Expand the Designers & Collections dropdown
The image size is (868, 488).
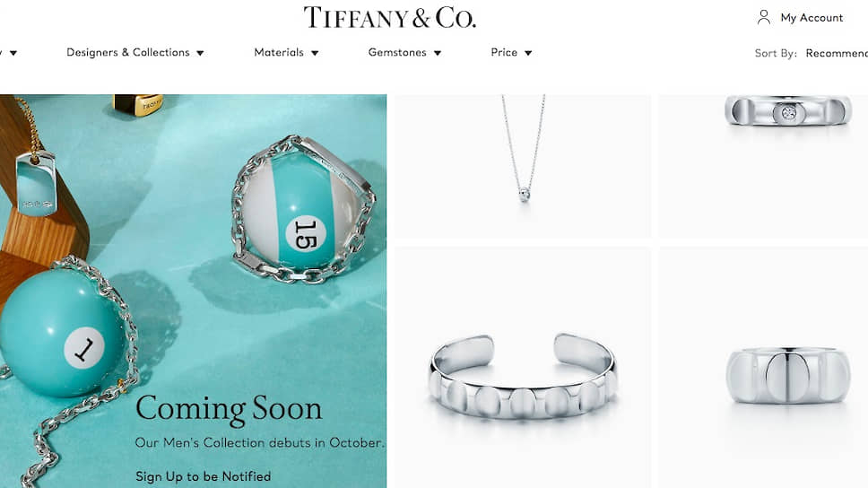pyautogui.click(x=135, y=53)
